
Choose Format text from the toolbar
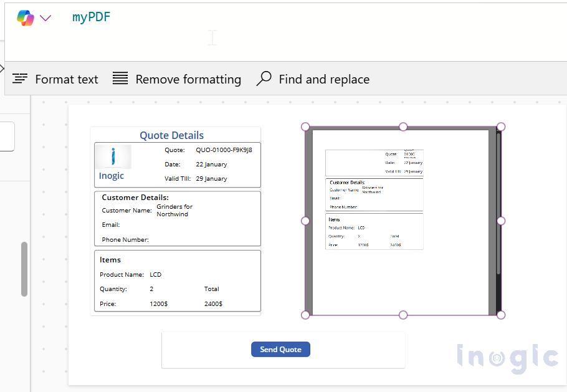coord(67,79)
